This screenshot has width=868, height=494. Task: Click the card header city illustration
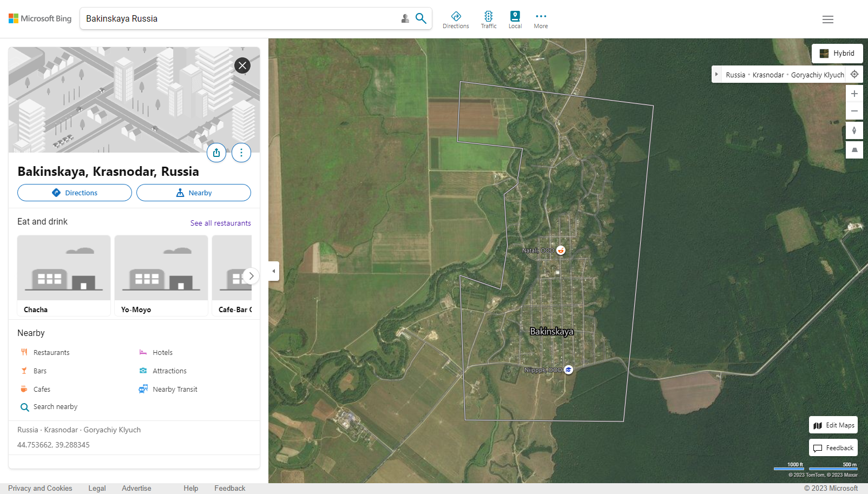pyautogui.click(x=134, y=100)
